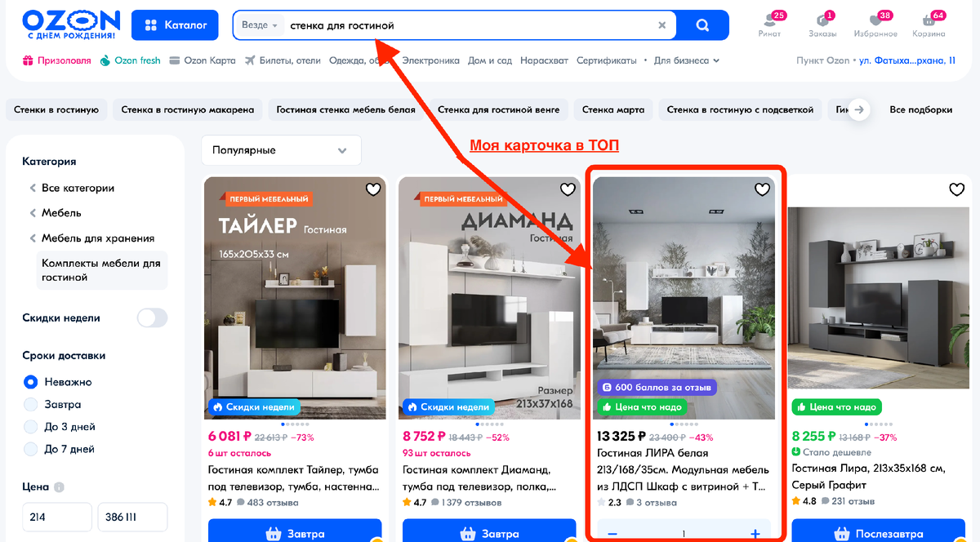The height and width of the screenshot is (542, 980).
Task: Expand the Для бизнеса menu
Action: pyautogui.click(x=687, y=60)
